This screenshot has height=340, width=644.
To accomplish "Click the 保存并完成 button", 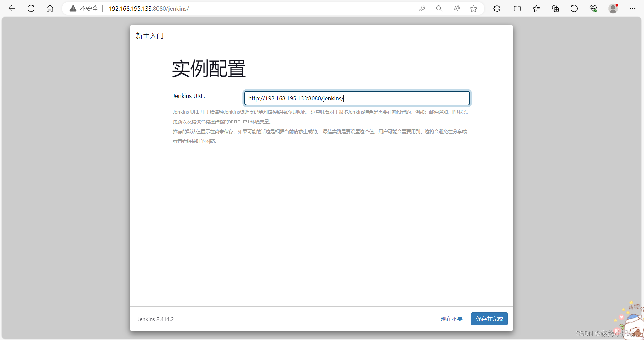I will point(489,319).
